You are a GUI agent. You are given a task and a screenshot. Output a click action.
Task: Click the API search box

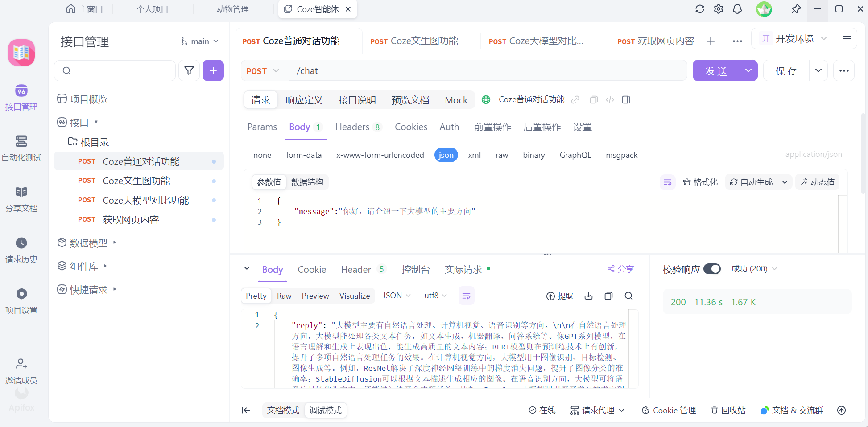coord(115,70)
